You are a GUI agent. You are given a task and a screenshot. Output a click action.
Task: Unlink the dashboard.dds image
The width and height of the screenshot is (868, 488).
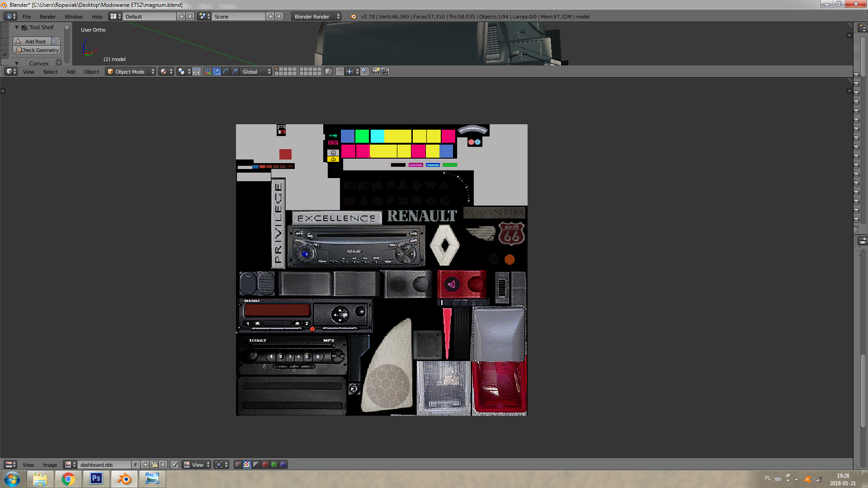coord(163,465)
